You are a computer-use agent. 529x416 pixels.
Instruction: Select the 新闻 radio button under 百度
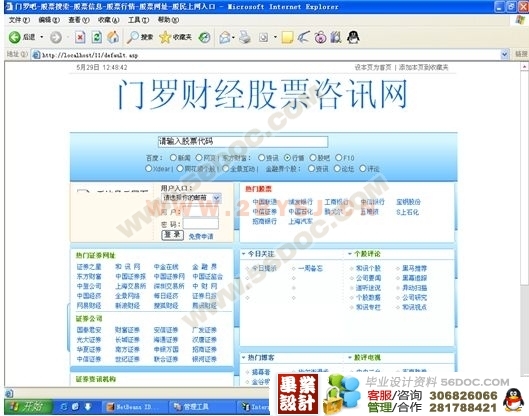(173, 158)
